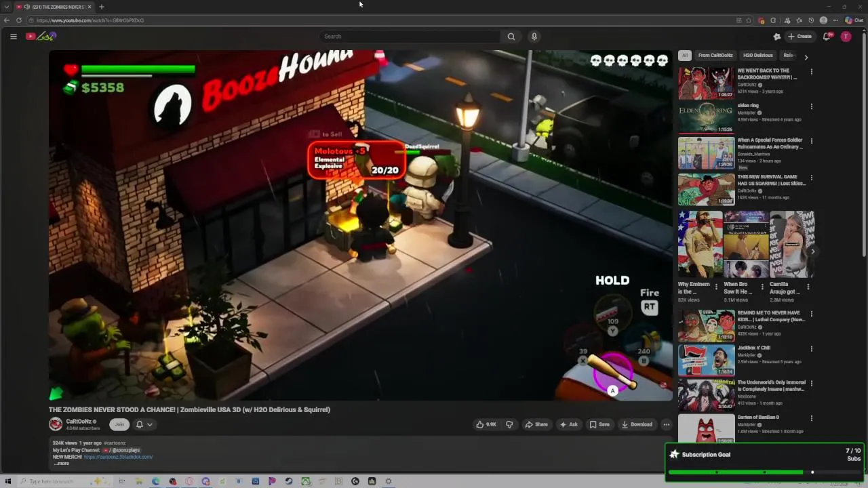Go to YouTube home via logo
Viewport: 868px width, 488px height.
(x=41, y=37)
